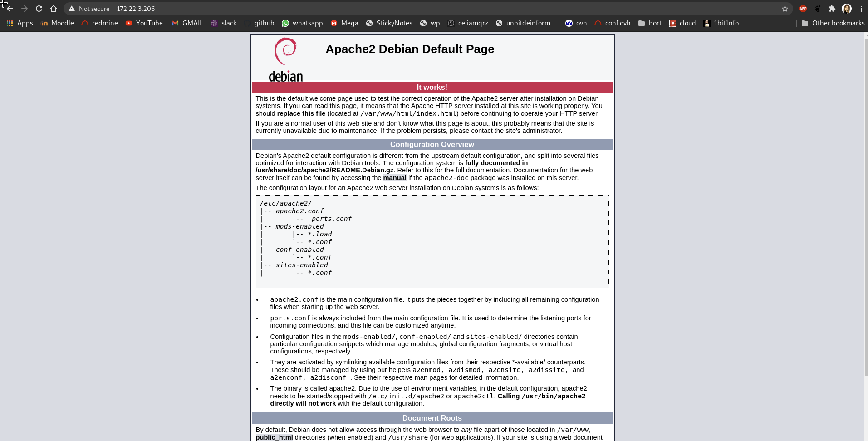868x441 pixels.
Task: Open the YouTube bookmark icon
Action: [x=129, y=23]
